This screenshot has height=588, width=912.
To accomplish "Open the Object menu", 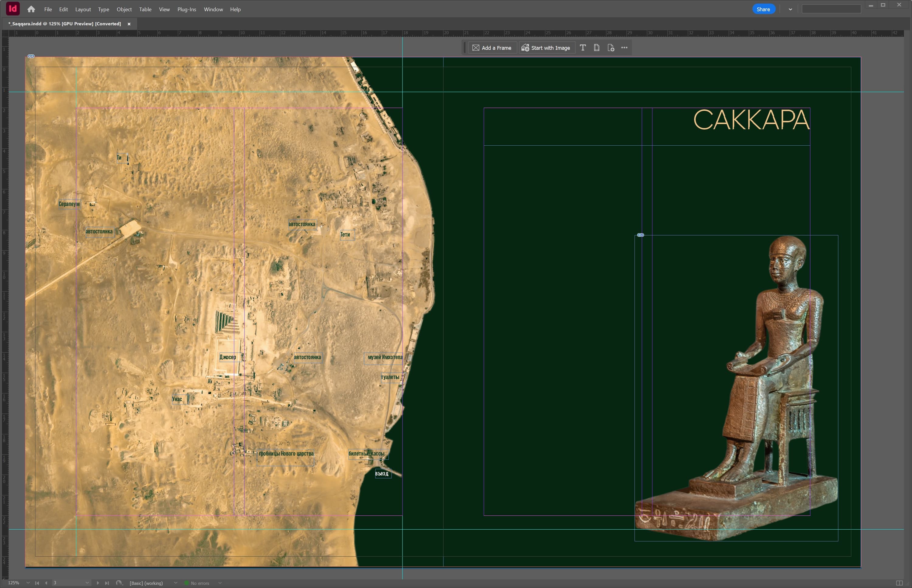I will tap(124, 9).
